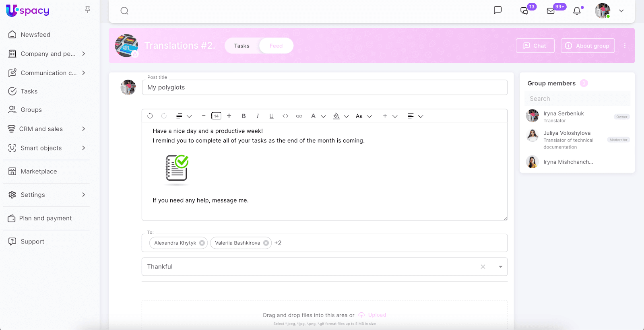This screenshot has width=644, height=330.
Task: Open Newsfeed from the sidebar
Action: tap(35, 35)
